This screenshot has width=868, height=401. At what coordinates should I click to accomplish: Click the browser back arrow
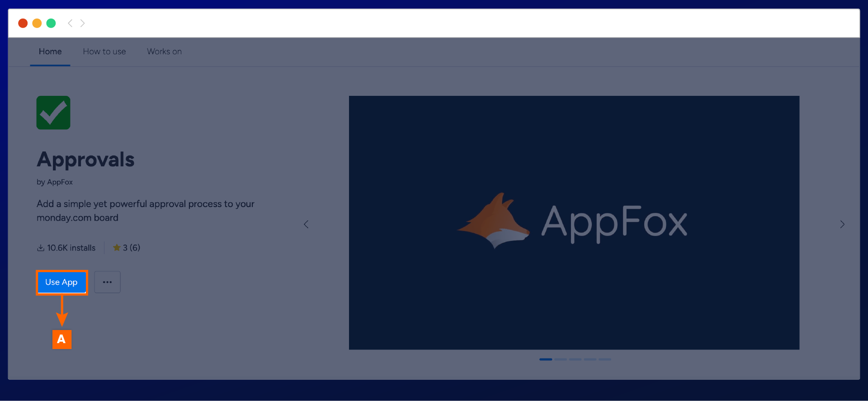[70, 23]
